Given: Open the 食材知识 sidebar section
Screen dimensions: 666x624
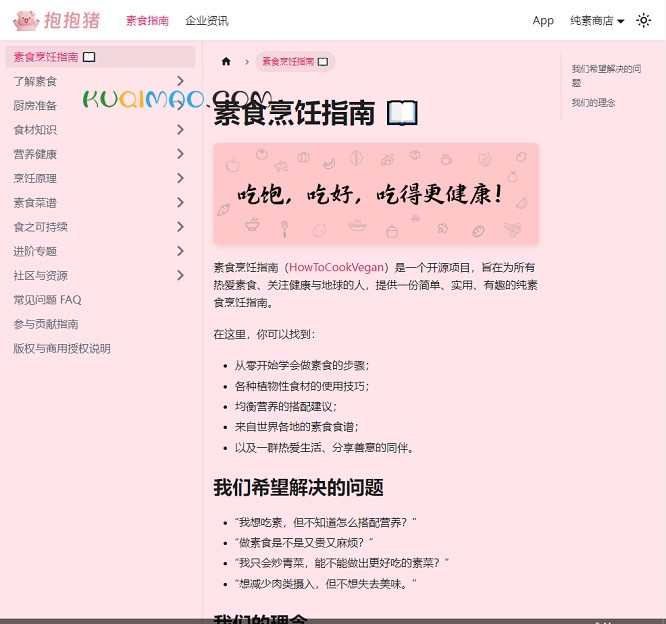Looking at the screenshot, I should [35, 130].
